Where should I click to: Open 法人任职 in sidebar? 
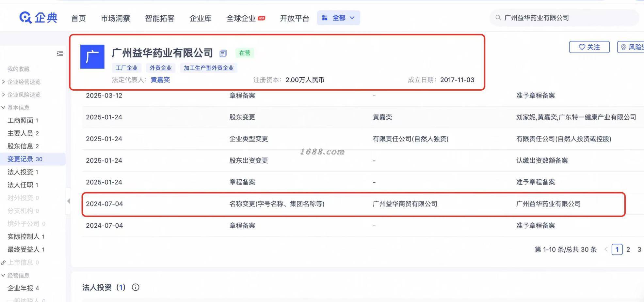tap(23, 185)
